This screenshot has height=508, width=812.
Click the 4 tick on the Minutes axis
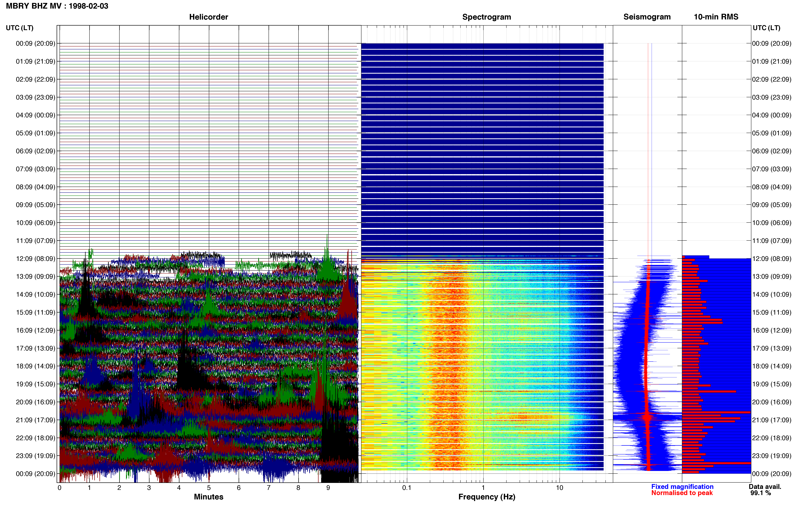(x=179, y=487)
